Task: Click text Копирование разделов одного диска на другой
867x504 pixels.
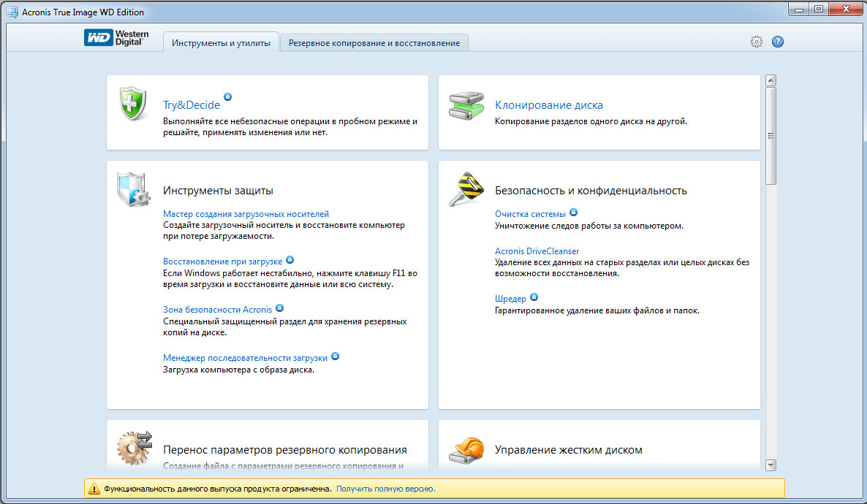Action: (591, 121)
